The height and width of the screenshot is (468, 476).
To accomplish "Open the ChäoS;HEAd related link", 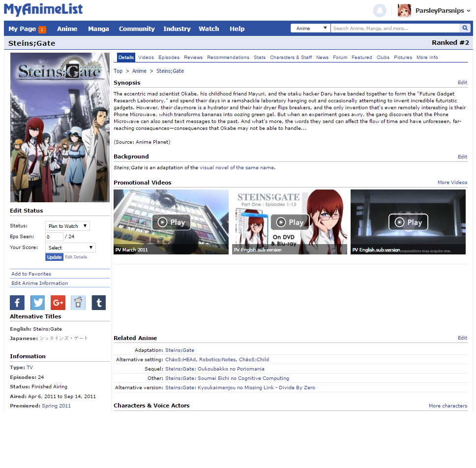I will click(180, 360).
